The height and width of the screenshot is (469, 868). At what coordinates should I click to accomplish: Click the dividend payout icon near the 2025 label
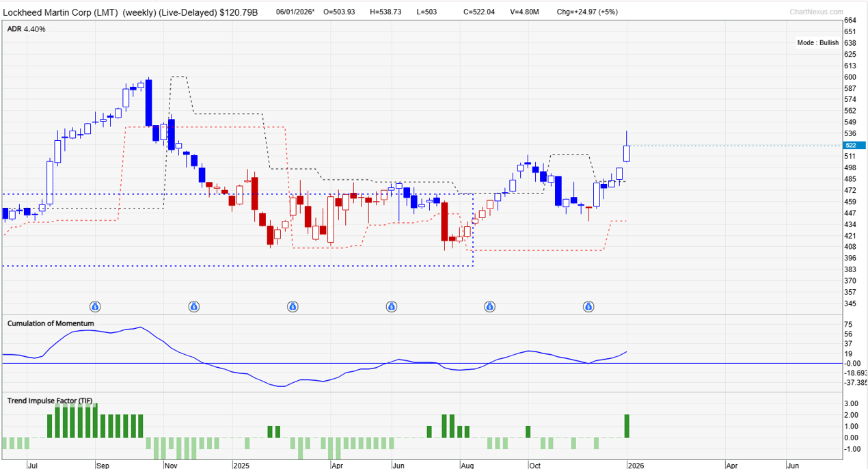(293, 306)
